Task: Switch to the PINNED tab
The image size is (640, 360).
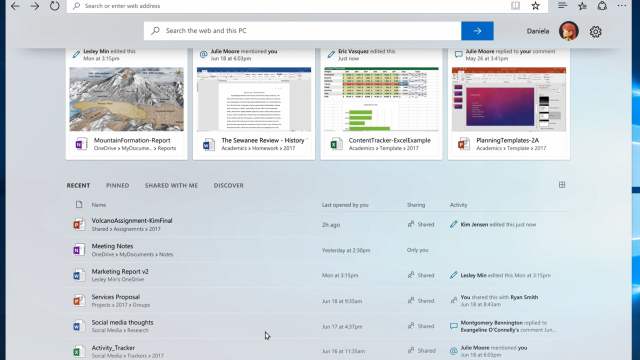Action: 118,185
